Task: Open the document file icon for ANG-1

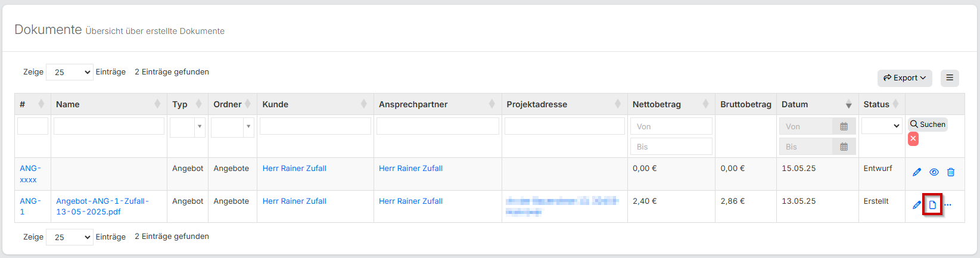Action: pyautogui.click(x=932, y=205)
